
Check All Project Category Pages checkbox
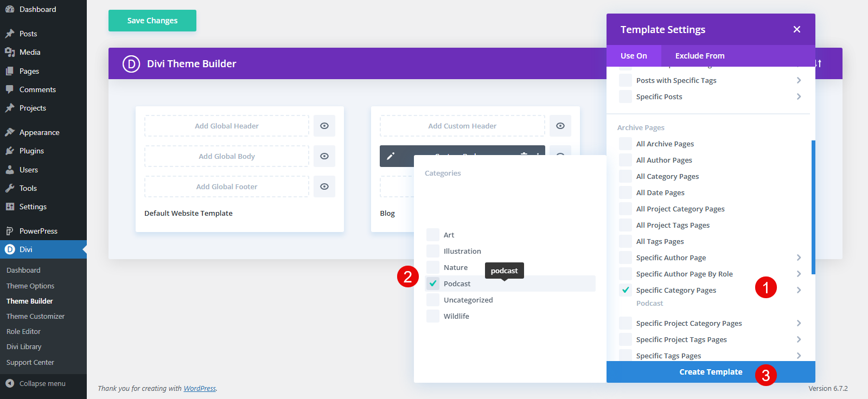coord(626,209)
